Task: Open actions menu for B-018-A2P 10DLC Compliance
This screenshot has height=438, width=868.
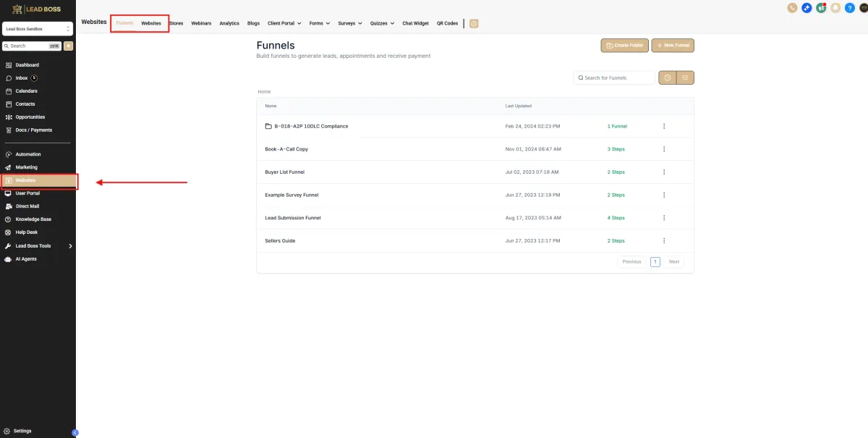Action: 664,126
